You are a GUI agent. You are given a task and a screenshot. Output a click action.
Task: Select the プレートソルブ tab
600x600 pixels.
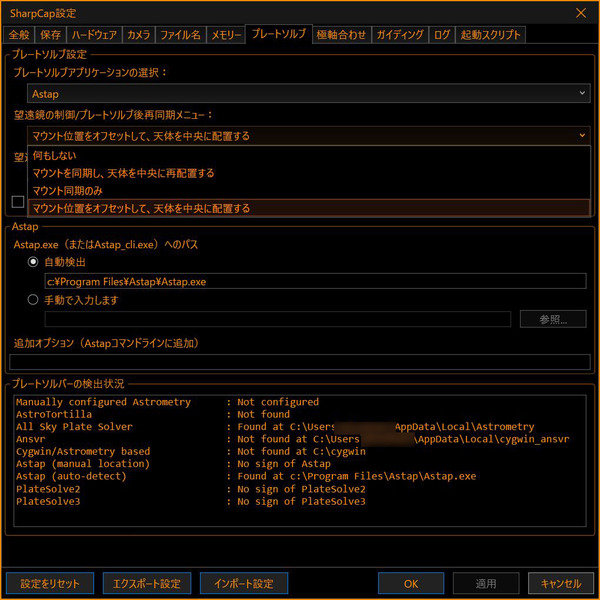tap(279, 34)
